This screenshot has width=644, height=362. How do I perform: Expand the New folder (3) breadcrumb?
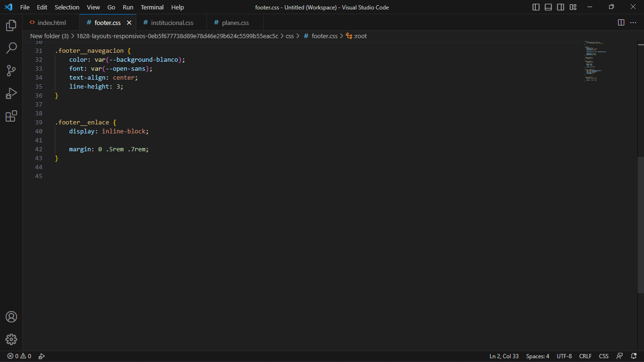tap(50, 36)
